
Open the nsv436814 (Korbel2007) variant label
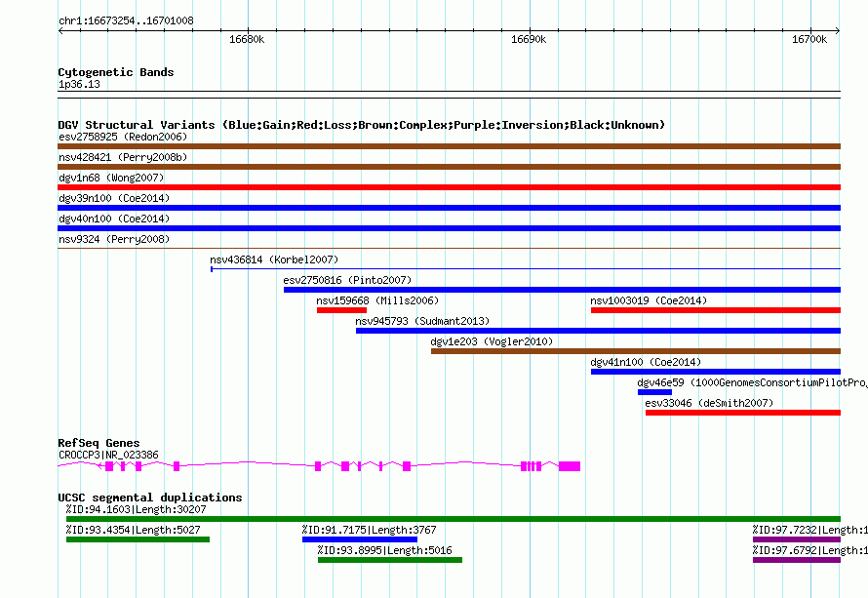point(274,259)
